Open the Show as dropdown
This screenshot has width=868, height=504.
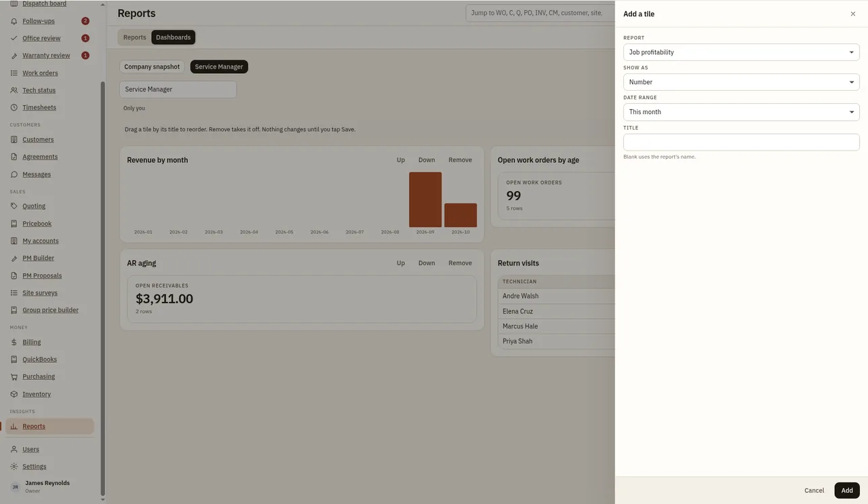coord(741,82)
